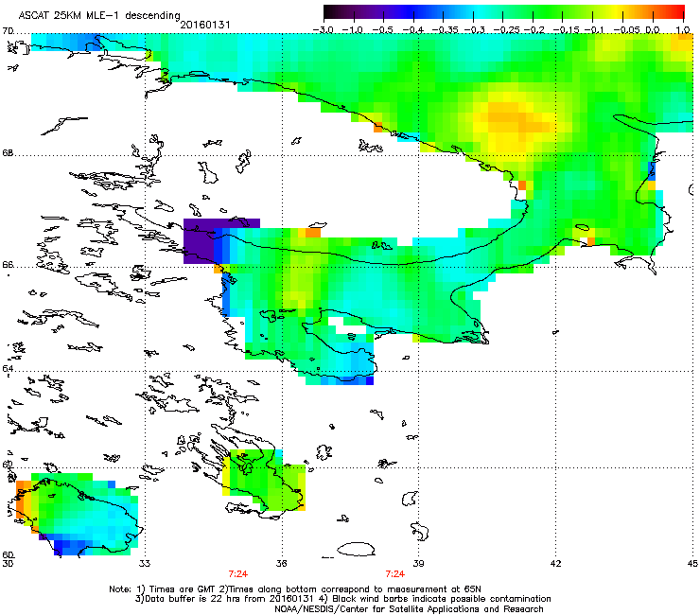Click the latitude label 66

(x=8, y=264)
